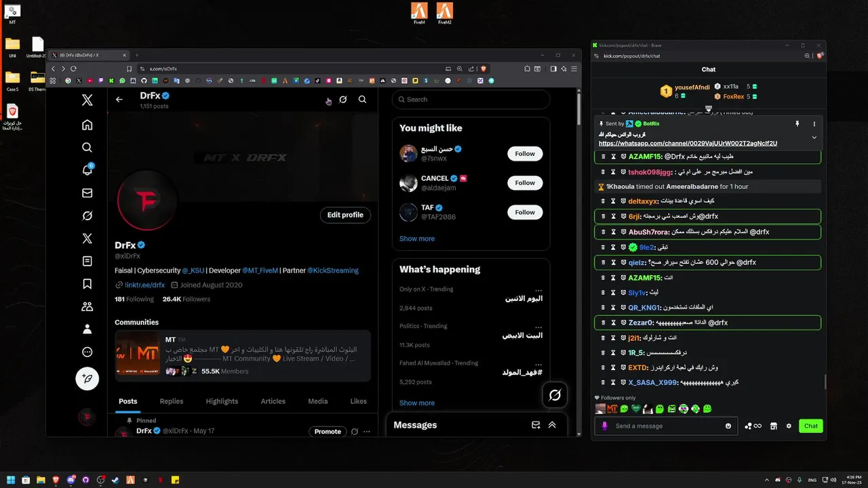Switch to the Media tab

[x=318, y=401]
